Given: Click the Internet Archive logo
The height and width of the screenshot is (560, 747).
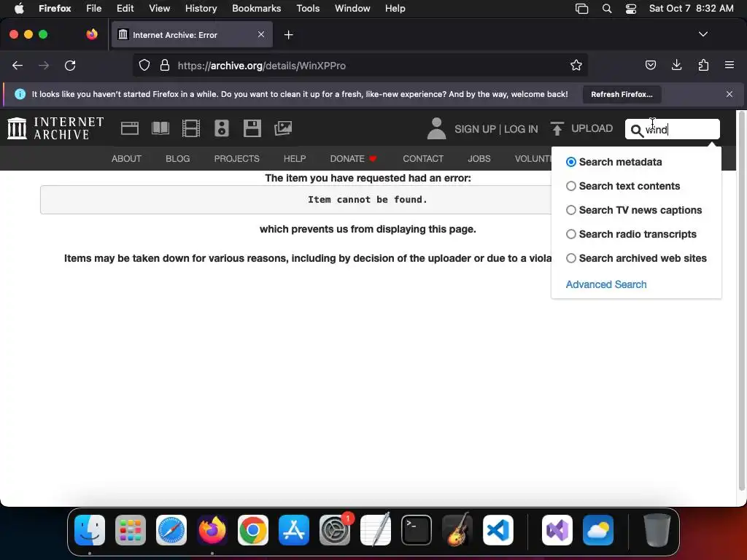Looking at the screenshot, I should pyautogui.click(x=55, y=128).
